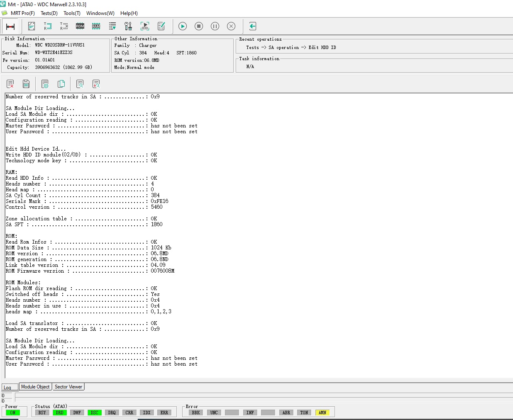513x420 pixels.
Task: Open the Windows(W) menu
Action: coord(100,13)
